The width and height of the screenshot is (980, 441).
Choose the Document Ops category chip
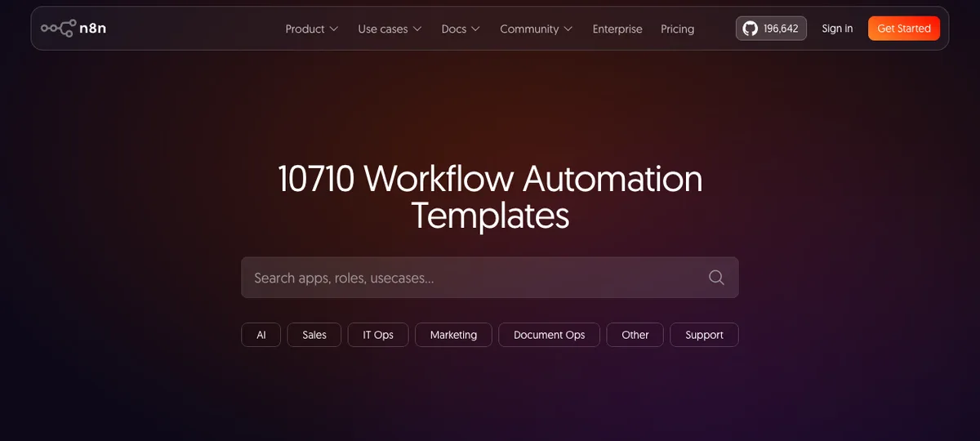pos(549,335)
